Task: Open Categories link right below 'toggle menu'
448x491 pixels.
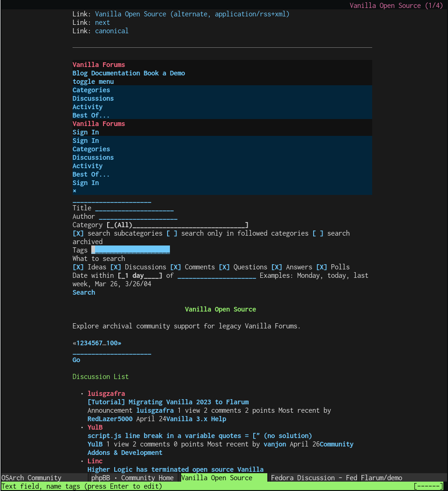Action: click(x=91, y=90)
